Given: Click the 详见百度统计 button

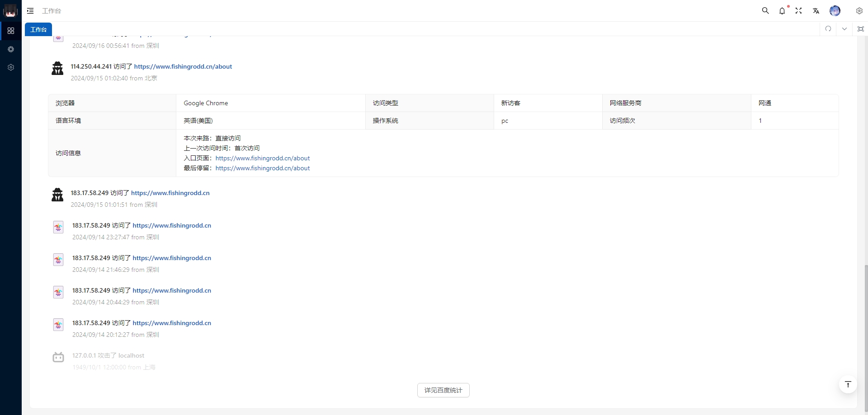Looking at the screenshot, I should click(x=443, y=390).
